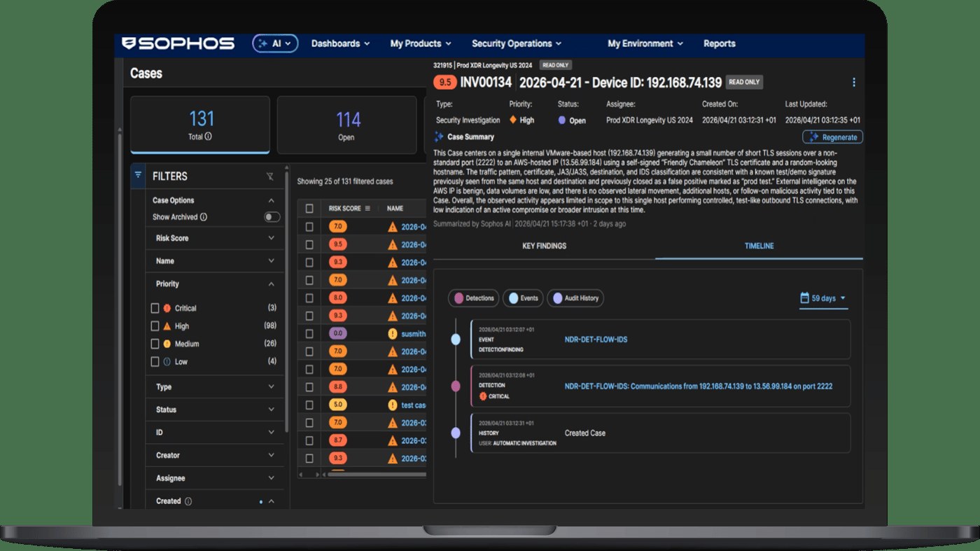980x551 pixels.
Task: Expand the Risk Score filter section
Action: tap(214, 238)
